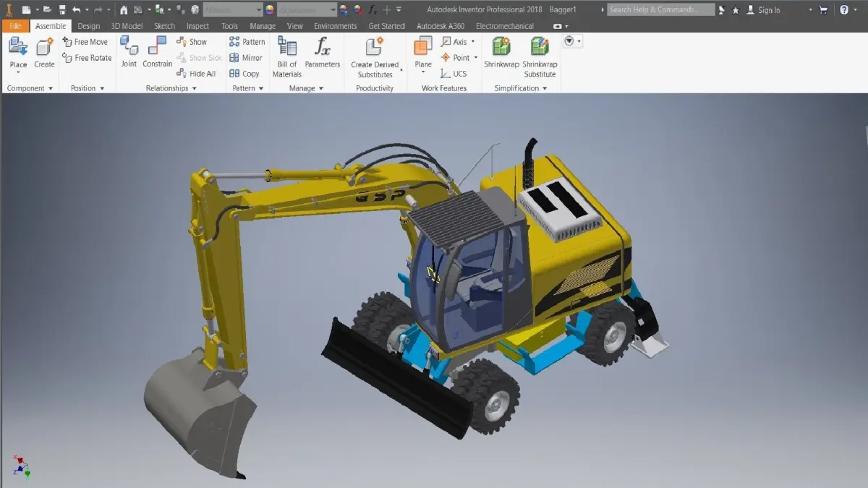Switch to the Tools tab
This screenshot has width=868, height=488.
[x=229, y=26]
